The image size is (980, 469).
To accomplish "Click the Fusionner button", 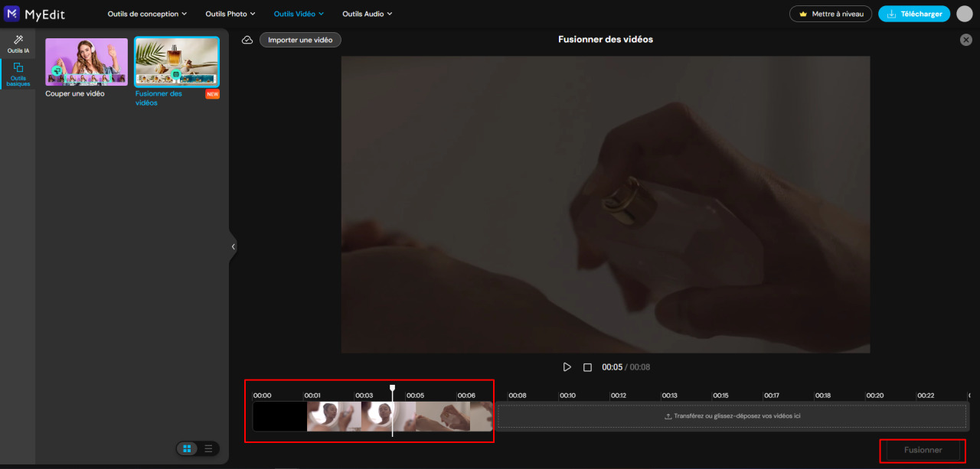I will click(x=923, y=450).
